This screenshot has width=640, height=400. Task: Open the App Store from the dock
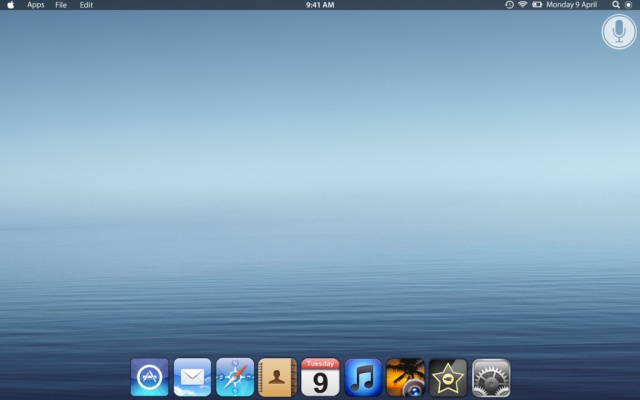click(149, 378)
